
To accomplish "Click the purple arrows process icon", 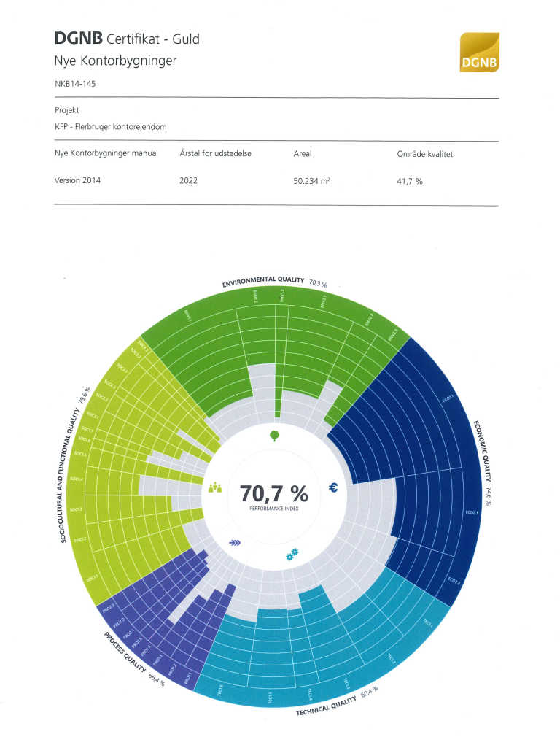I will coord(235,543).
